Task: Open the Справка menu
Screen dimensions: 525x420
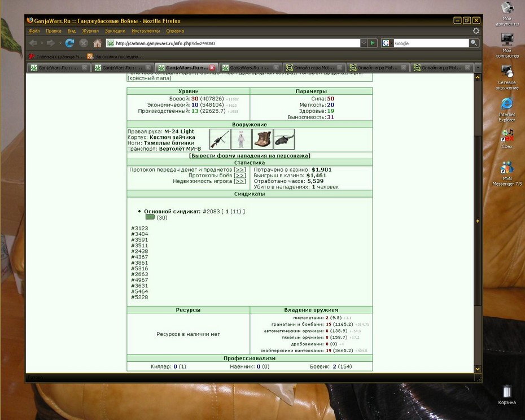Action: pos(175,31)
